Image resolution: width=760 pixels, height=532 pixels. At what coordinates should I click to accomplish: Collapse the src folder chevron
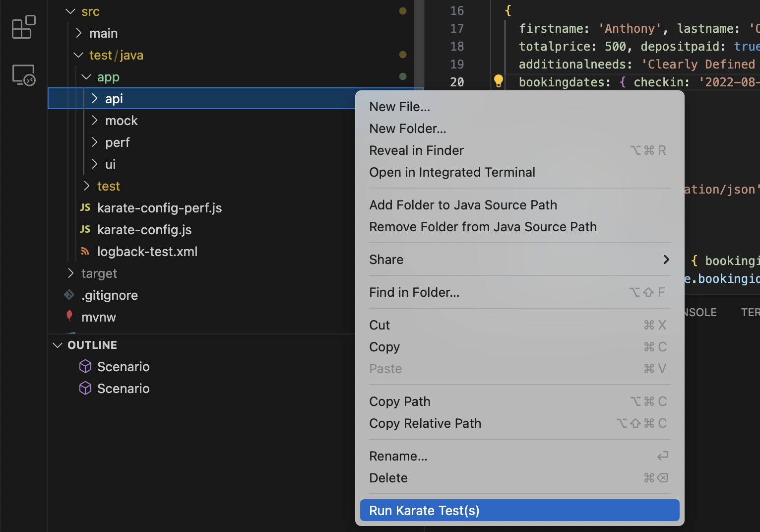(70, 11)
